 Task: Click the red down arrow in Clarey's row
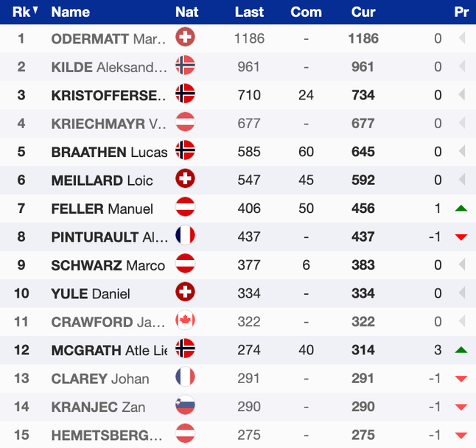pos(461,379)
